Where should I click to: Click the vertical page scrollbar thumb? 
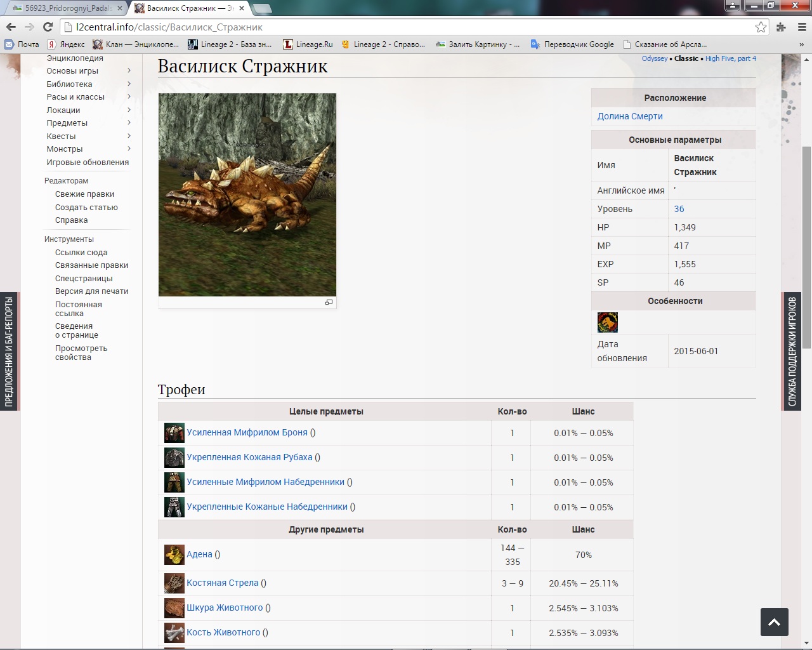pos(806,248)
